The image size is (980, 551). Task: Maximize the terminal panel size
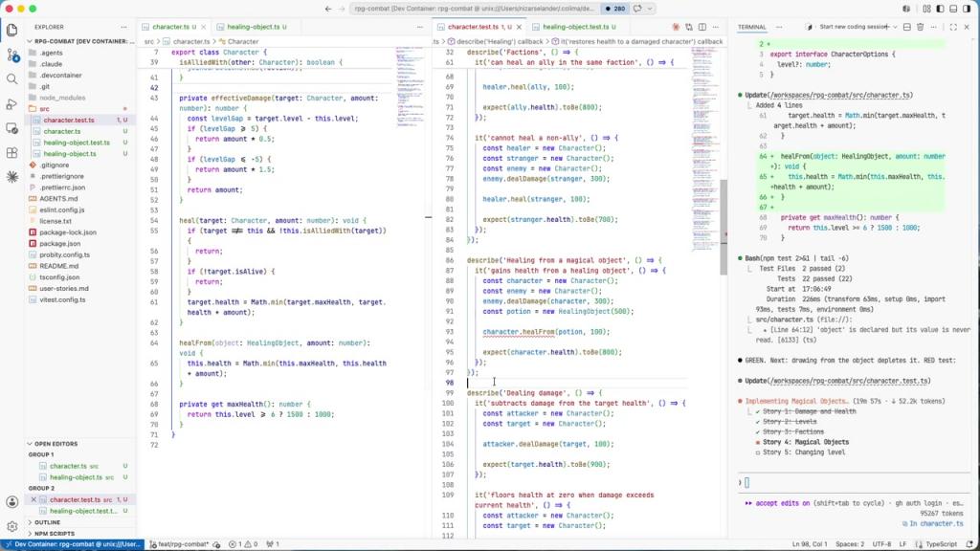(953, 27)
